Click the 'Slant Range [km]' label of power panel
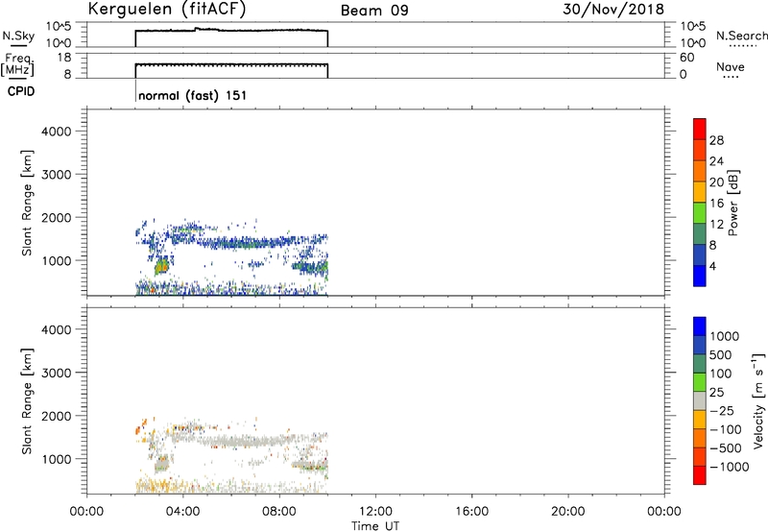The image size is (768, 532). (x=27, y=203)
